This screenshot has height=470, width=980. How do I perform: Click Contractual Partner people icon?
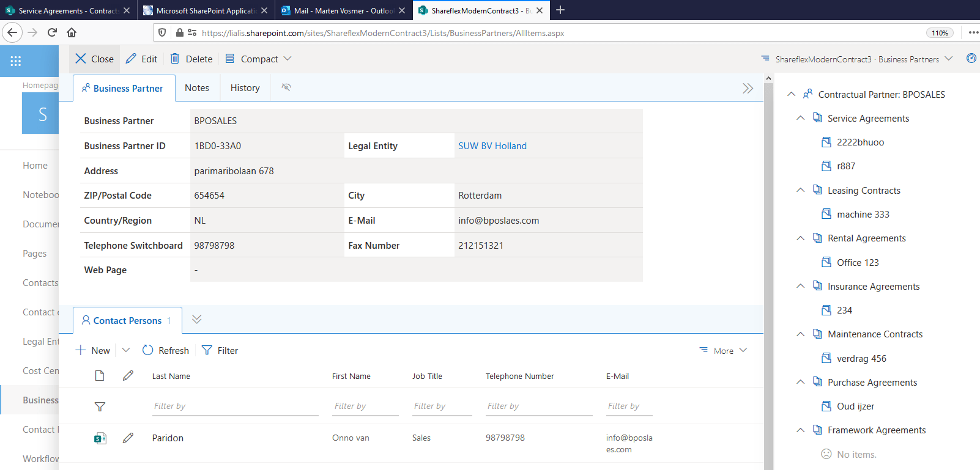807,94
